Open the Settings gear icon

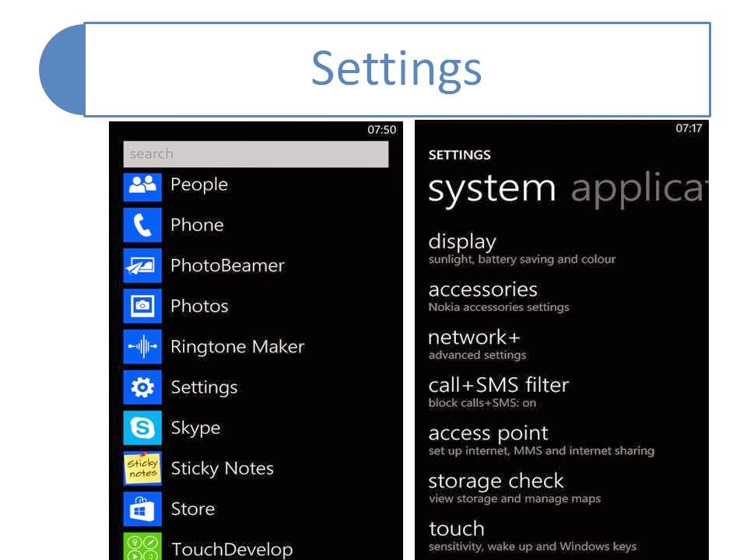click(142, 387)
